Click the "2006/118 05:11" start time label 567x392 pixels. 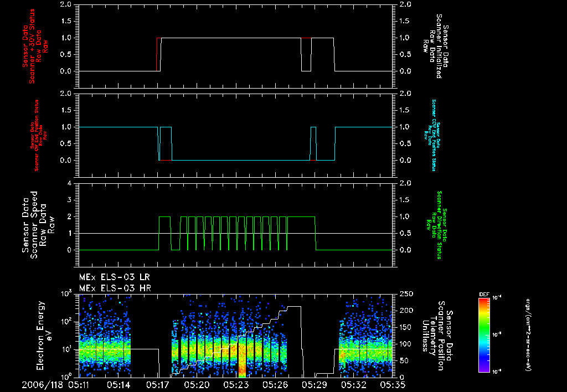point(55,385)
